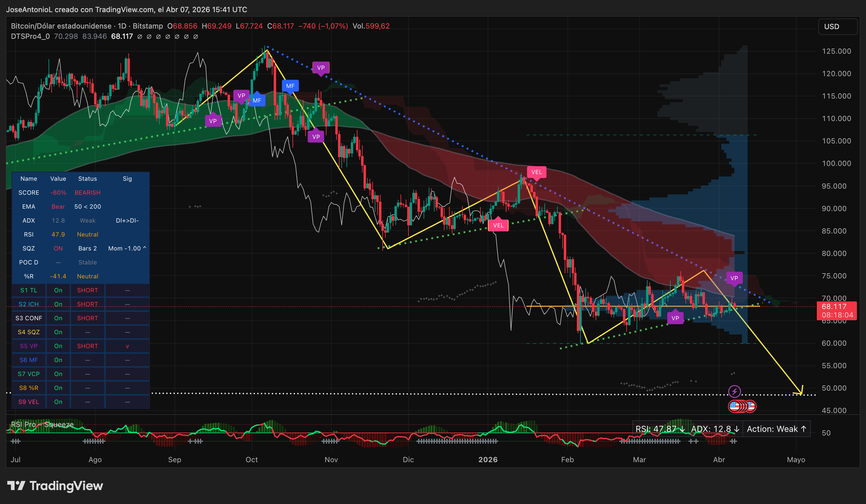Select the VP volume profile badge near October peak
866x504 pixels.
[321, 68]
